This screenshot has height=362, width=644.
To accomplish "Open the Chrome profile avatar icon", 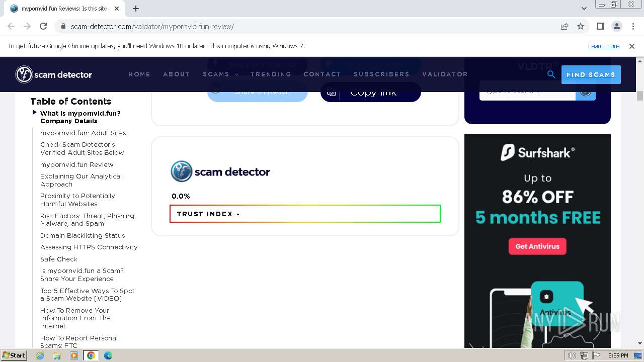I will 616,26.
